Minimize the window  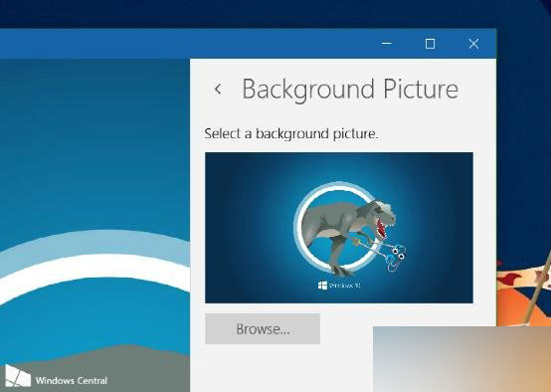click(387, 44)
